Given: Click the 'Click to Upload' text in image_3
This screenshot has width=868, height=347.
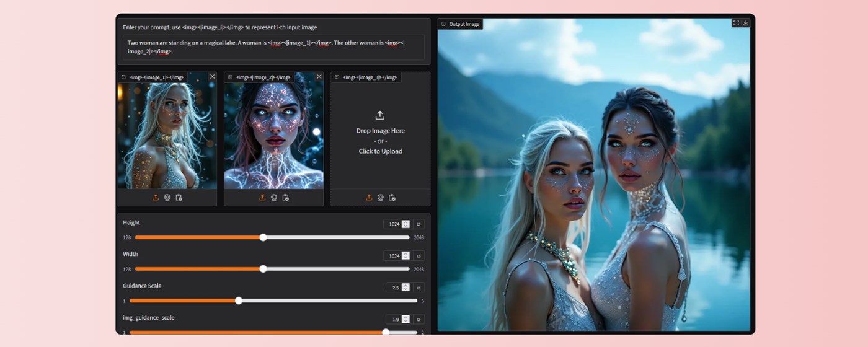Looking at the screenshot, I should click(x=380, y=151).
